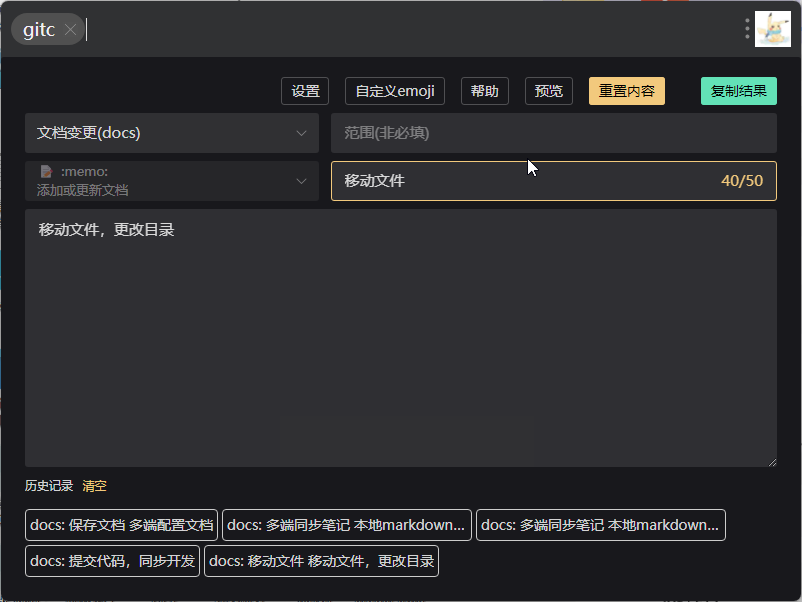The width and height of the screenshot is (802, 602).
Task: Open the three-dot more options menu
Action: coord(747,29)
